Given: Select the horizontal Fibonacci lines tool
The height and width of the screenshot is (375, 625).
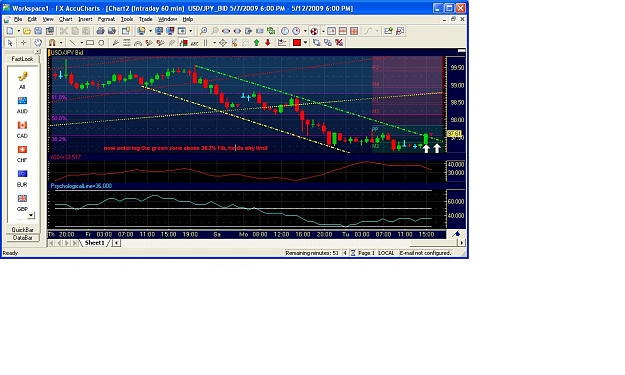Looking at the screenshot, I should pos(127,43).
